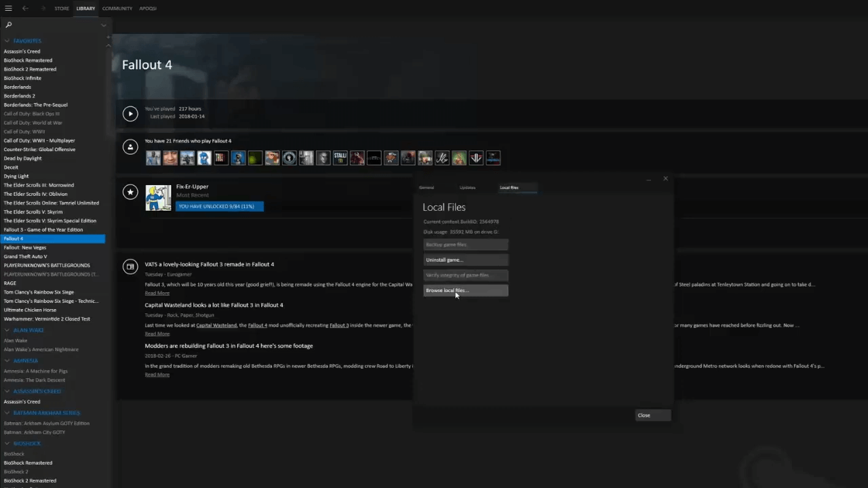Click Verify integrity of game files
This screenshot has height=488, width=868.
tap(466, 275)
